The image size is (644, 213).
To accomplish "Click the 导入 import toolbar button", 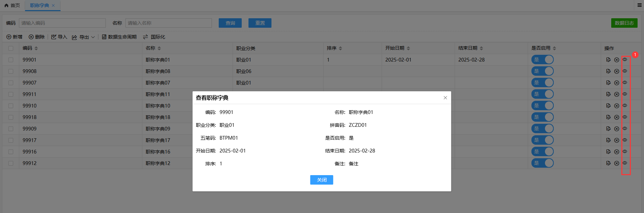I will pyautogui.click(x=59, y=37).
